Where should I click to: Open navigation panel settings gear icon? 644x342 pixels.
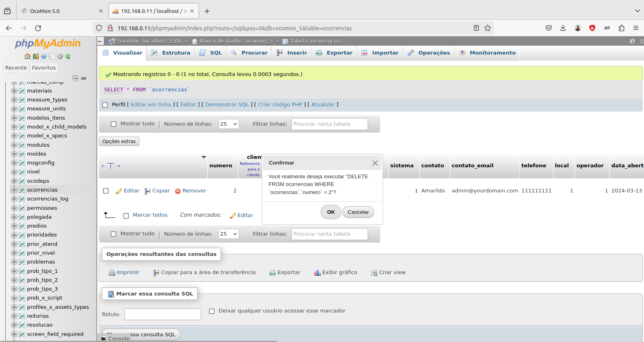(60, 56)
